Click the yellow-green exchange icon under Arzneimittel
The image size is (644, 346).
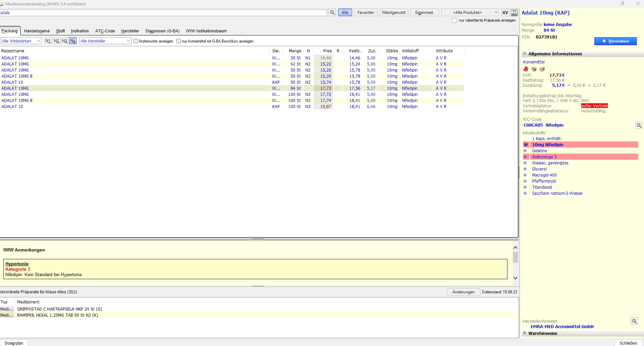pos(534,69)
